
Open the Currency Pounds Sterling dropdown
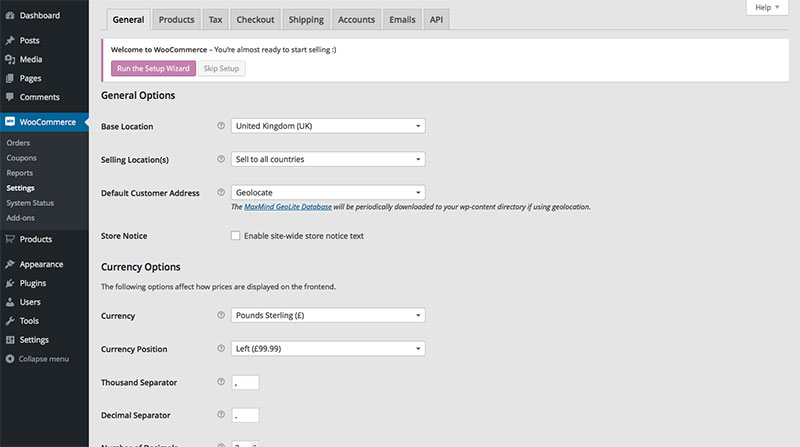pyautogui.click(x=328, y=315)
